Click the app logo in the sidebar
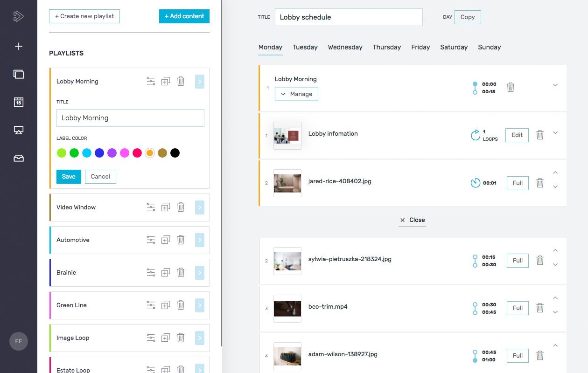Viewport: 588px width, 373px height. click(18, 16)
